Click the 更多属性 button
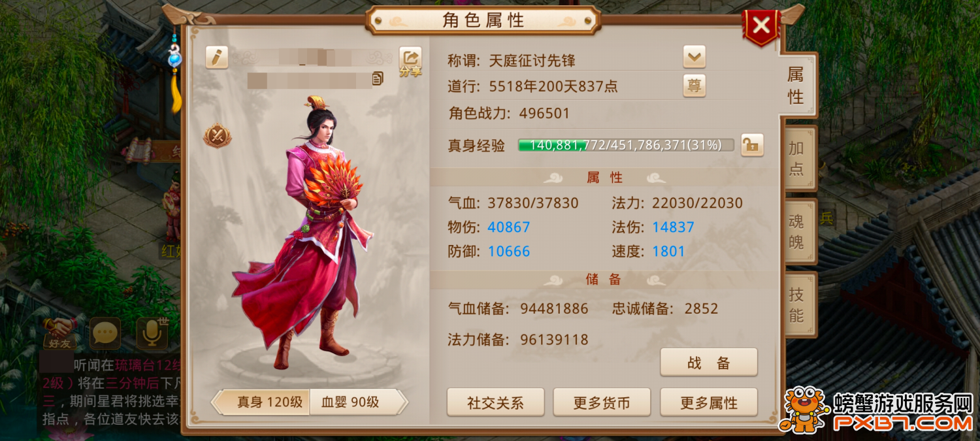The height and width of the screenshot is (441, 980). click(709, 402)
